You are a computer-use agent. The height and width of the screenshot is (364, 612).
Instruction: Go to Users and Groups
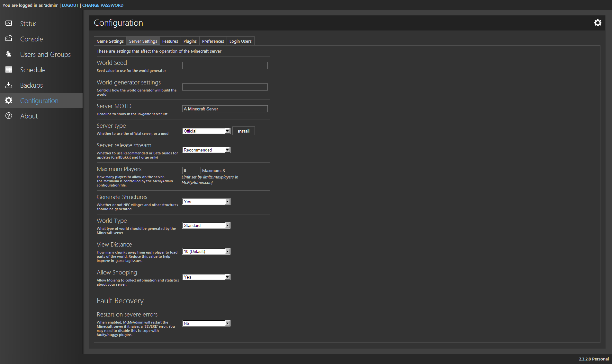[41, 54]
